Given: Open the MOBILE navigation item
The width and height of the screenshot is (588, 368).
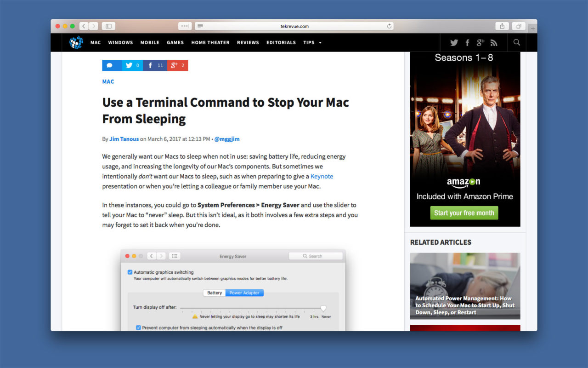Looking at the screenshot, I should tap(150, 42).
